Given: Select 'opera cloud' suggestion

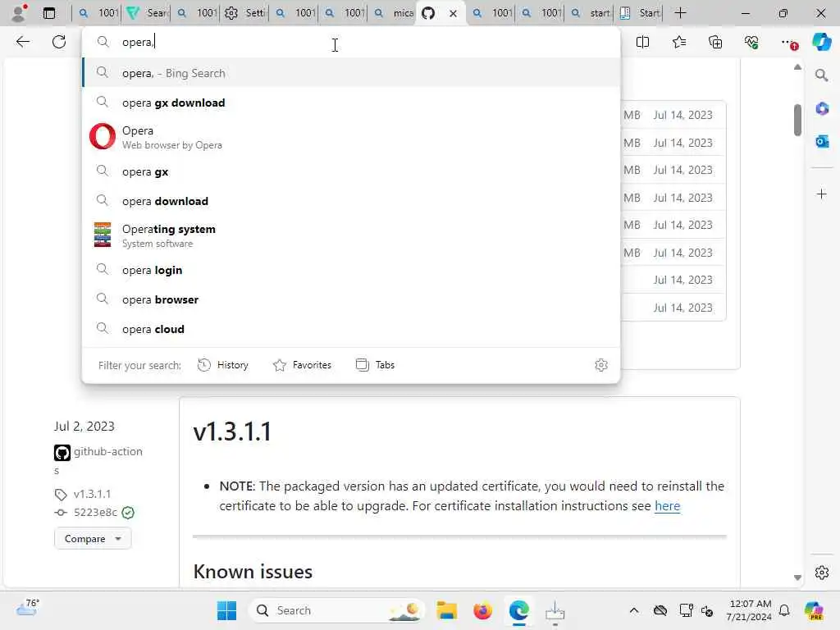Looking at the screenshot, I should point(351,329).
